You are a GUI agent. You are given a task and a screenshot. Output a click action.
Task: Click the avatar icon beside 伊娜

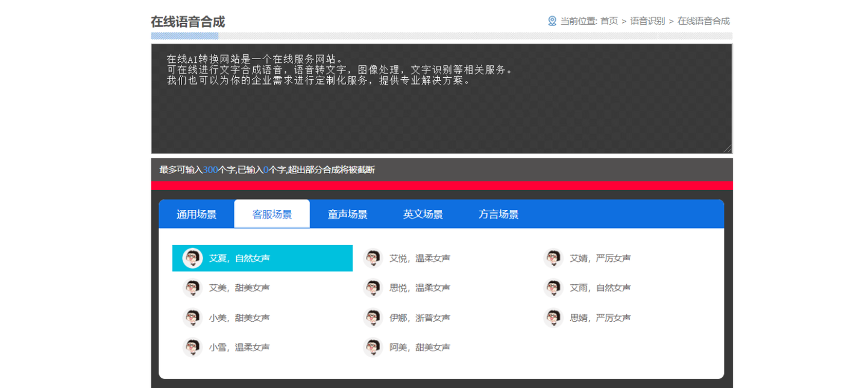(373, 317)
